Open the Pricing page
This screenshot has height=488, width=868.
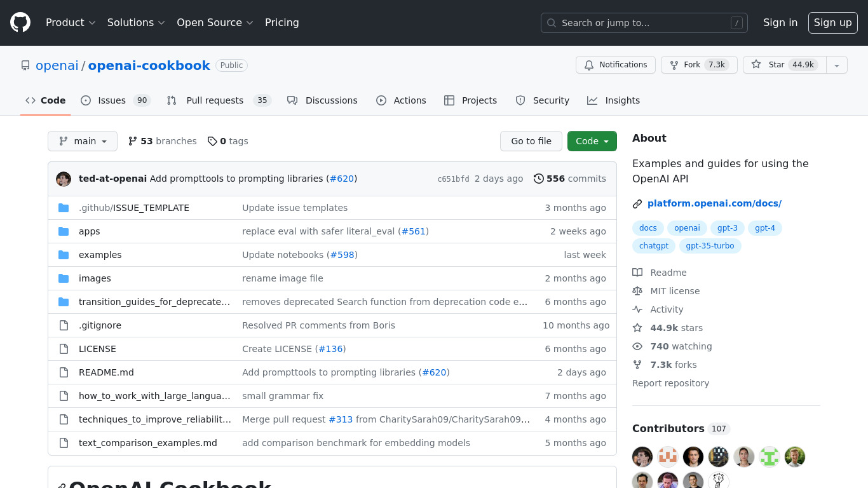click(x=281, y=23)
